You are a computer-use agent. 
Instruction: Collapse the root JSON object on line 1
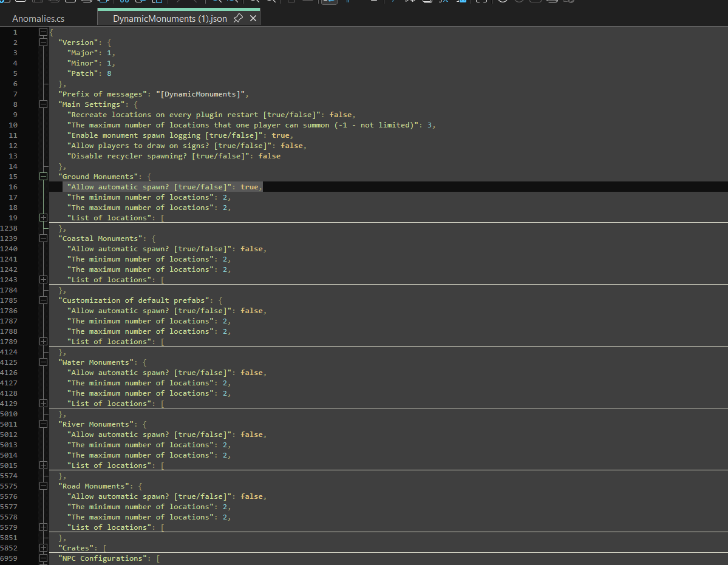coord(43,32)
